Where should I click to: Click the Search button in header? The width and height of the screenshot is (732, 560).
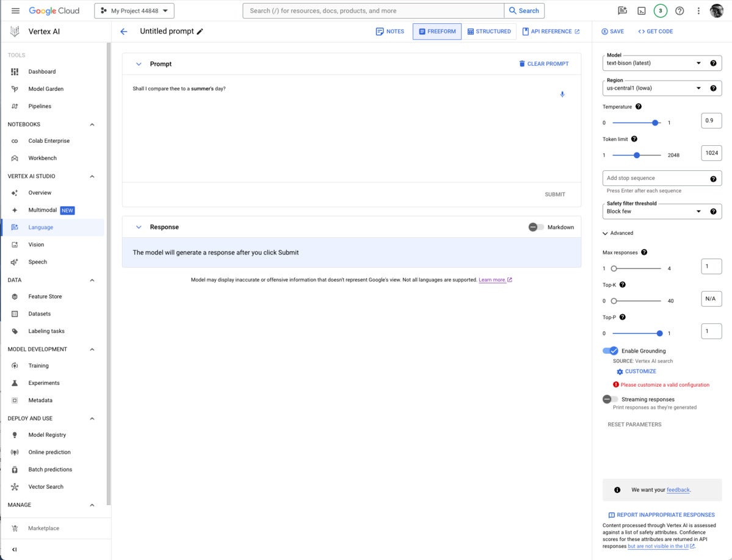(524, 11)
